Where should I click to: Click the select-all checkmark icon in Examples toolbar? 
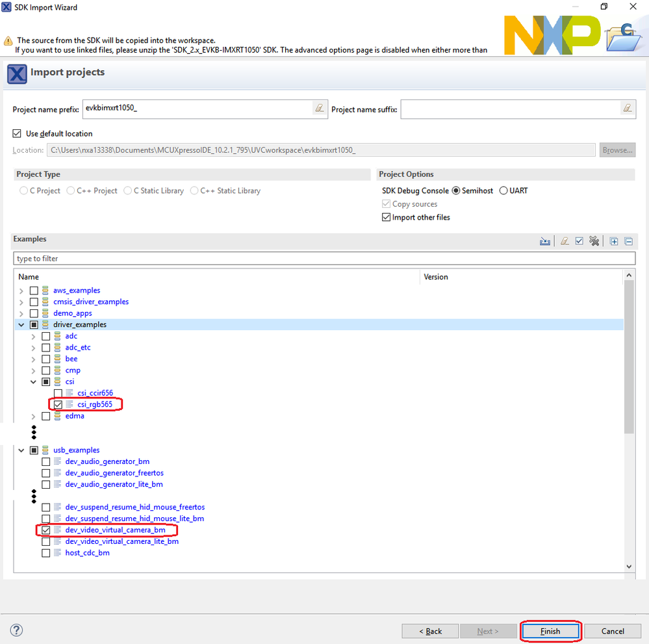pos(579,242)
